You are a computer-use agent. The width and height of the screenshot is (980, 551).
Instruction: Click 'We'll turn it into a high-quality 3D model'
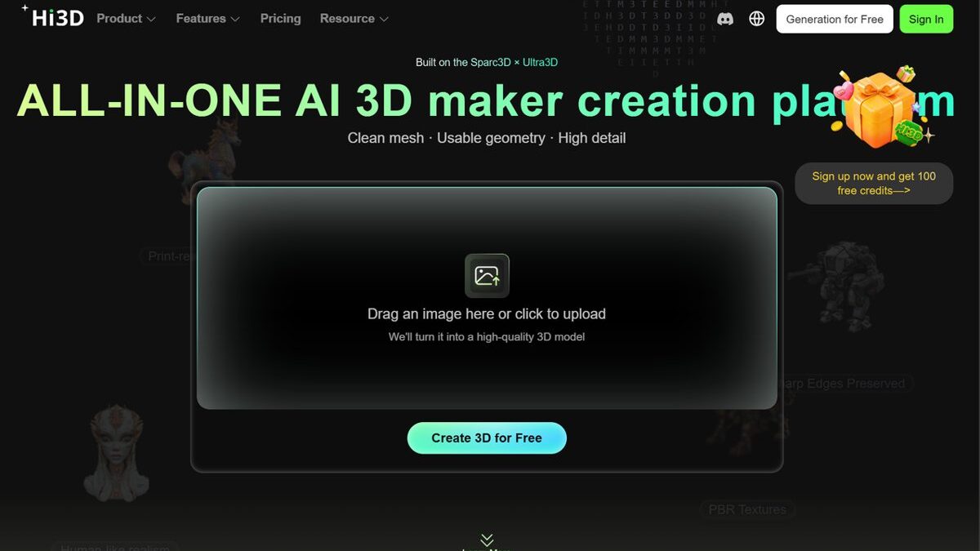click(x=487, y=336)
